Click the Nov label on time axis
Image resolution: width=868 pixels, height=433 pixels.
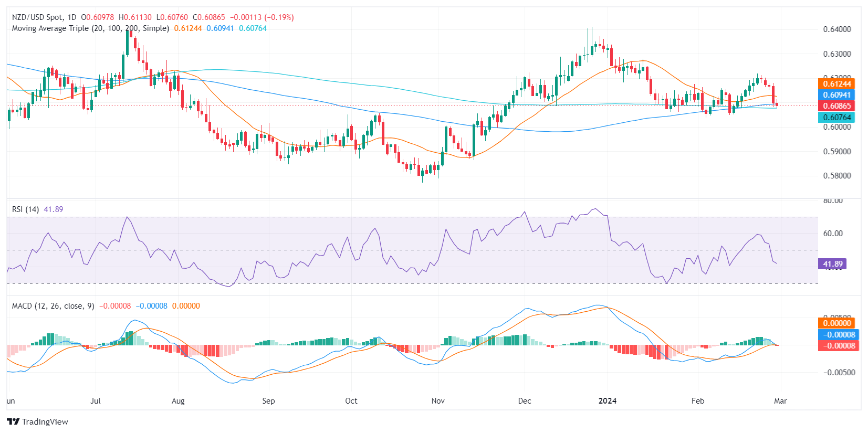(x=438, y=401)
